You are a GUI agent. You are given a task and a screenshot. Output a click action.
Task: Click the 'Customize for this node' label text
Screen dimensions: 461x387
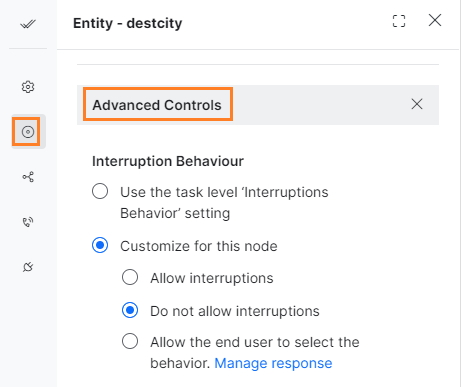click(x=199, y=246)
